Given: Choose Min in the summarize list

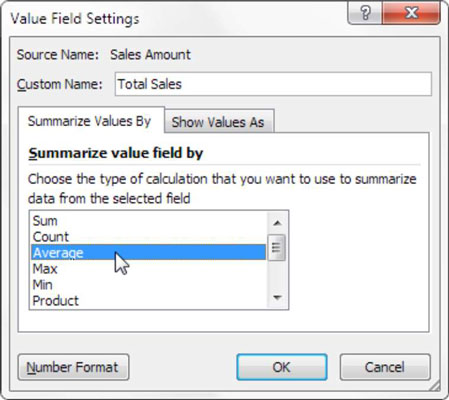Looking at the screenshot, I should pos(149,284).
